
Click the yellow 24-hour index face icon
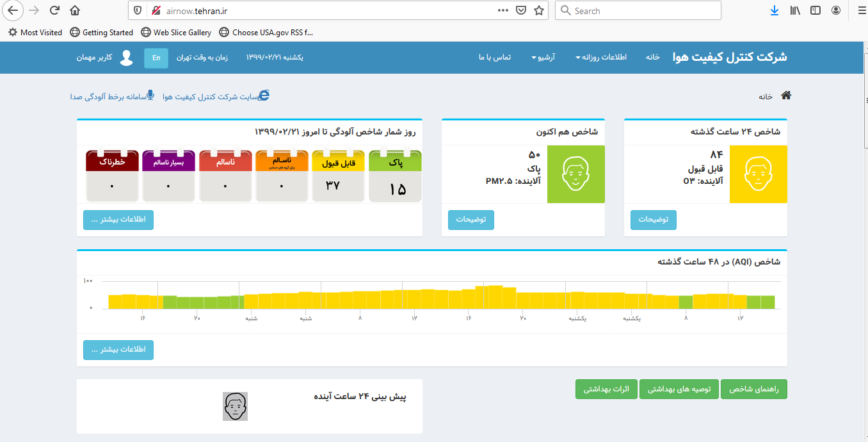point(758,174)
